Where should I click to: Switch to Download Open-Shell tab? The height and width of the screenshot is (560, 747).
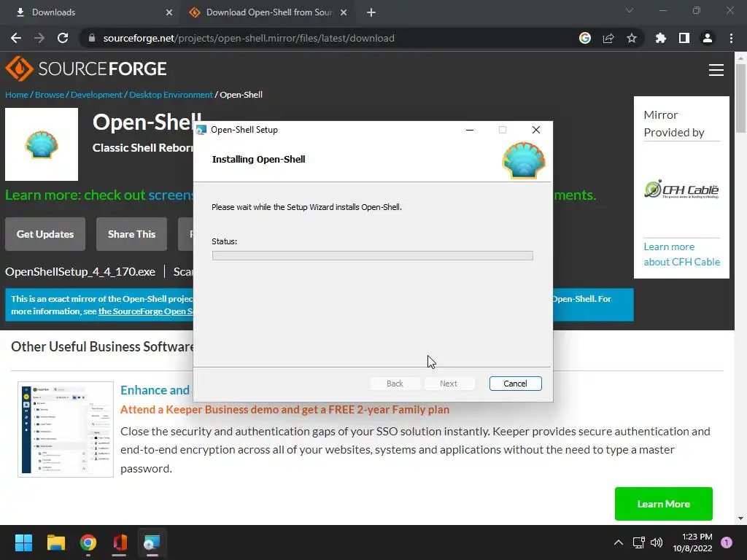tap(267, 12)
